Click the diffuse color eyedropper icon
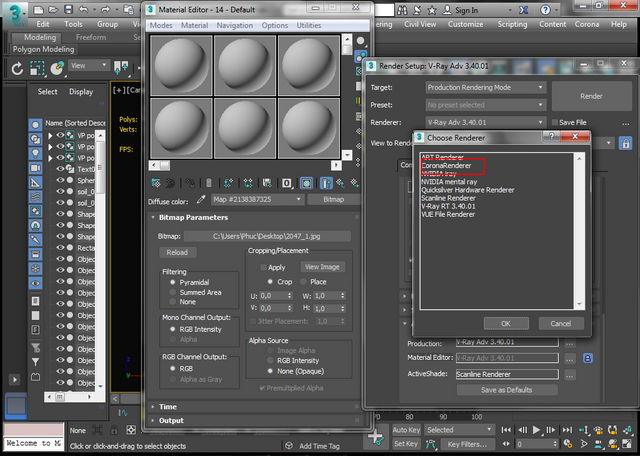The image size is (640, 456). (x=201, y=200)
